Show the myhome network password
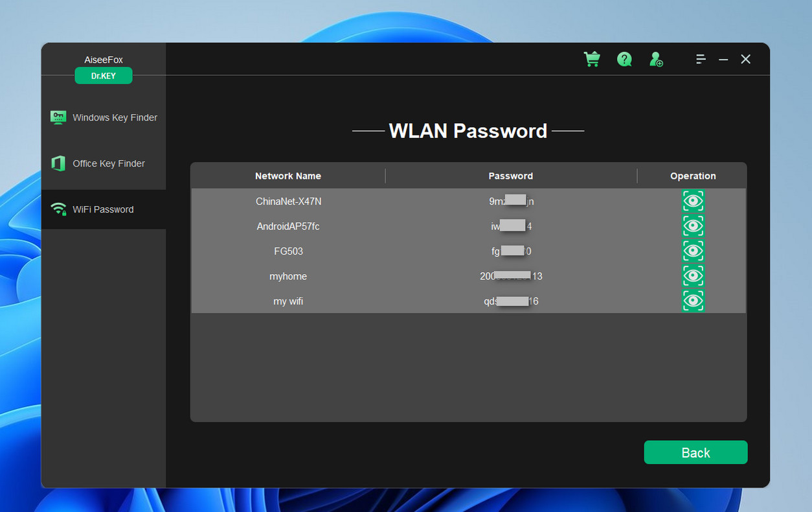The width and height of the screenshot is (812, 512). click(693, 275)
